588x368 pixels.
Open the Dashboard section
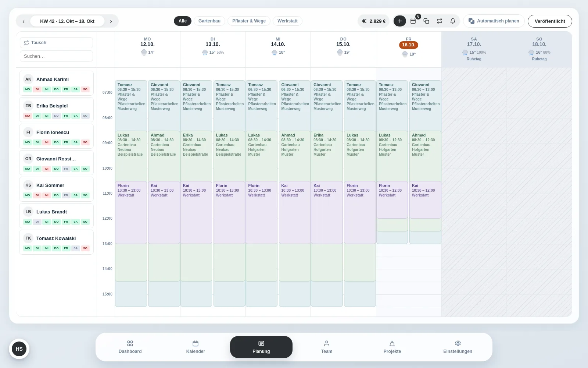[130, 347]
